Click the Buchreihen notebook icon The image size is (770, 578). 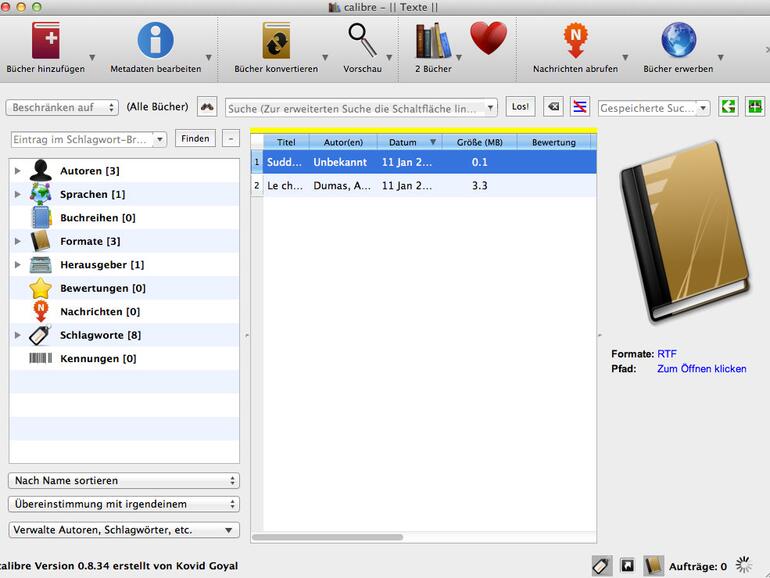[x=41, y=218]
